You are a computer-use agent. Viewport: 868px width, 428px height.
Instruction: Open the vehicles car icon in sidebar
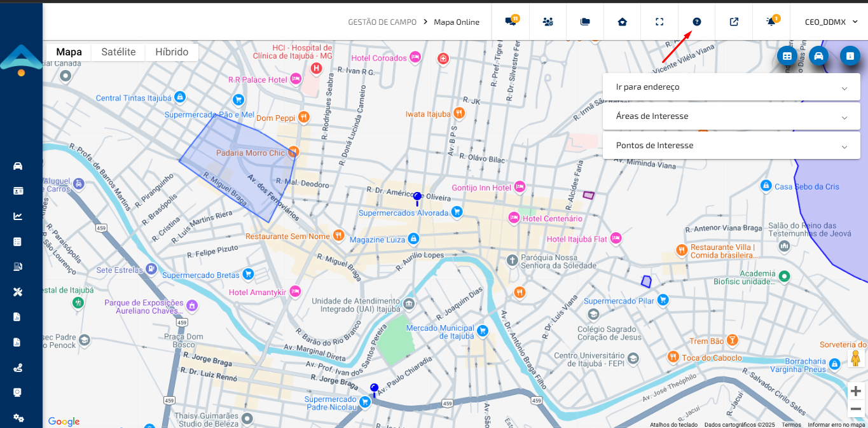click(x=18, y=166)
